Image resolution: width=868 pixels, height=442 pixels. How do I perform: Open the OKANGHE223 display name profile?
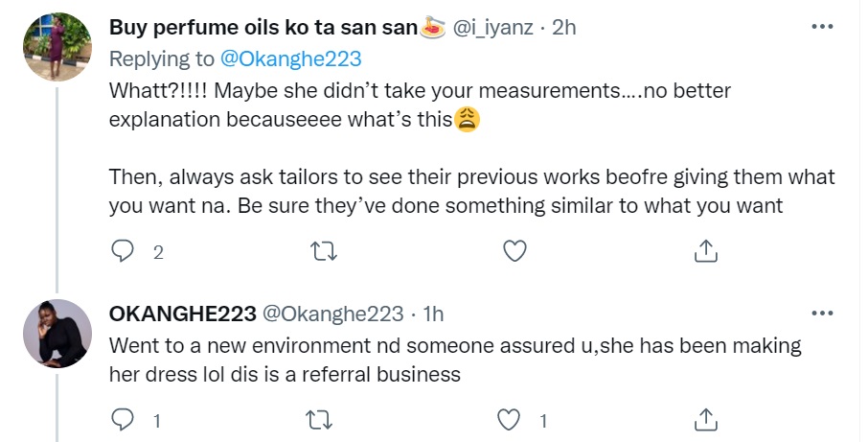pyautogui.click(x=182, y=314)
